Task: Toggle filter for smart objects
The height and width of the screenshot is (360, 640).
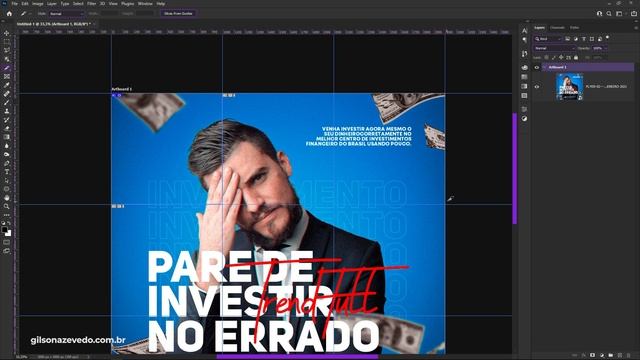Action: 600,39
